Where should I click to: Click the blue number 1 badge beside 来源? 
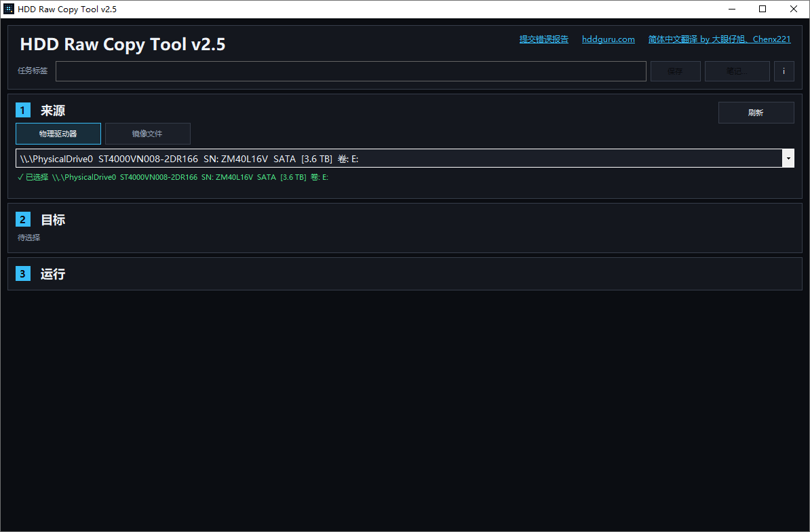click(22, 109)
